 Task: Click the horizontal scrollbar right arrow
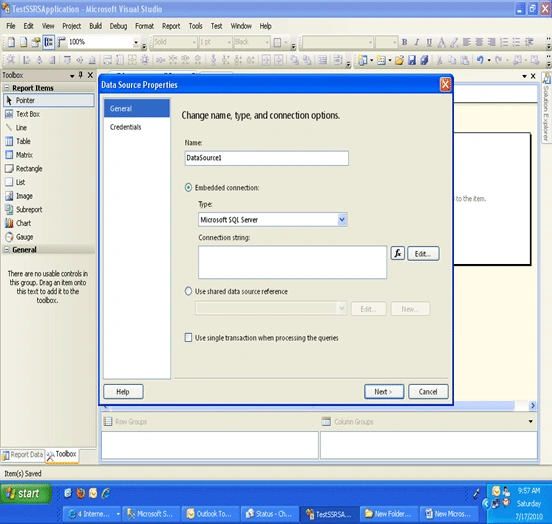[533, 406]
